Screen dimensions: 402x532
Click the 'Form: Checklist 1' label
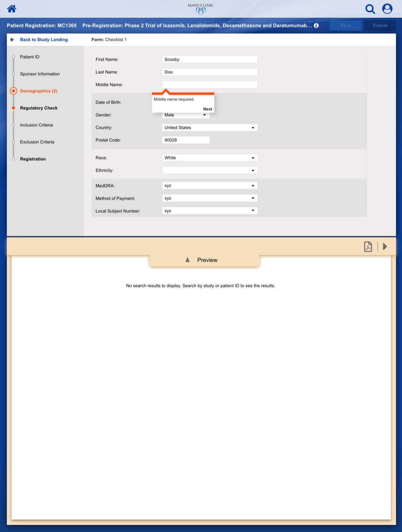pyautogui.click(x=109, y=40)
